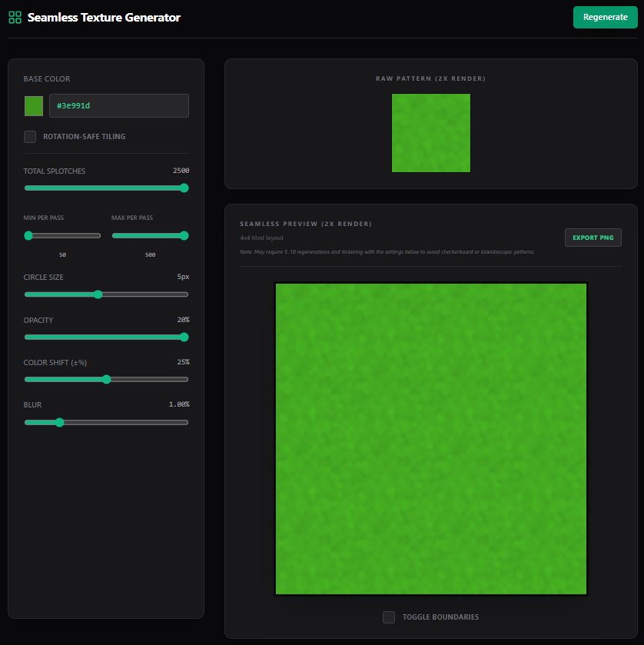This screenshot has width=644, height=645.
Task: Click the Toggle Boundaries label text
Action: (x=440, y=617)
